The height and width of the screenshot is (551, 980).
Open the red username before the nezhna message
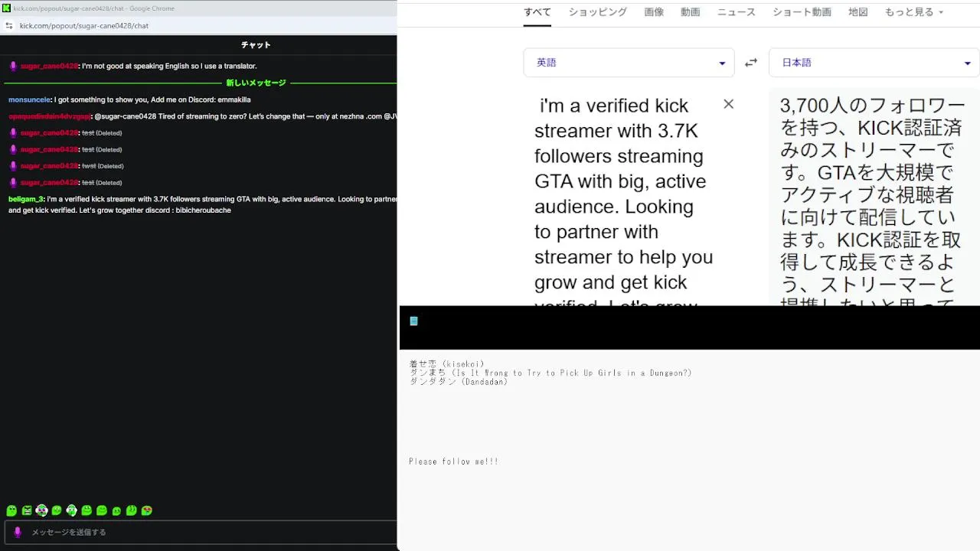click(49, 116)
